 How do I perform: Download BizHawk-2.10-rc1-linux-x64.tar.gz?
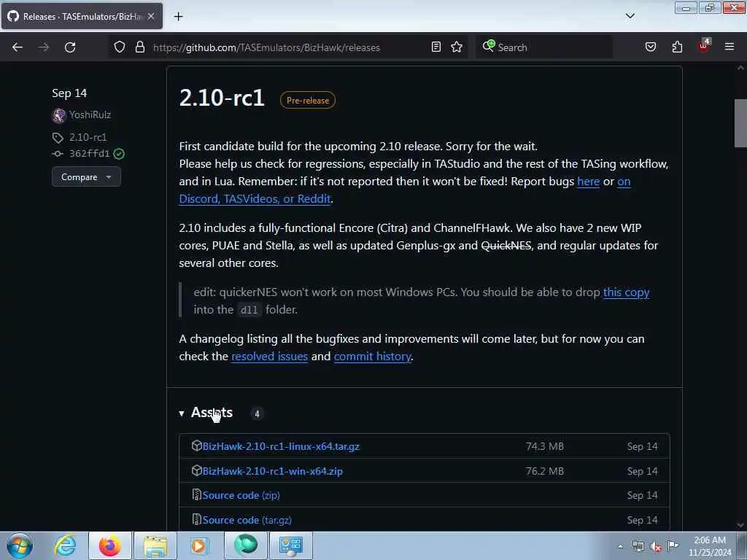click(x=281, y=446)
